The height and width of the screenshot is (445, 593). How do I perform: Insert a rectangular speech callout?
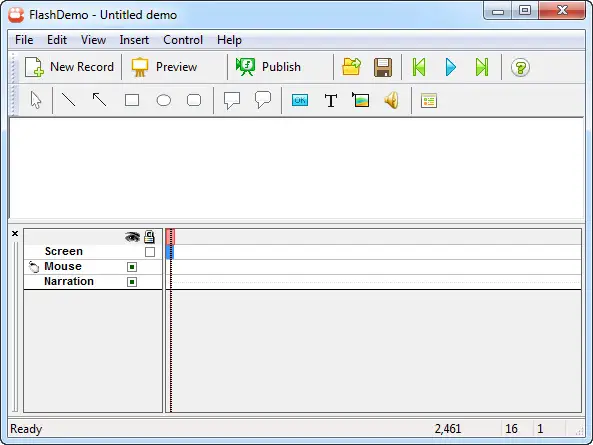[x=232, y=101]
